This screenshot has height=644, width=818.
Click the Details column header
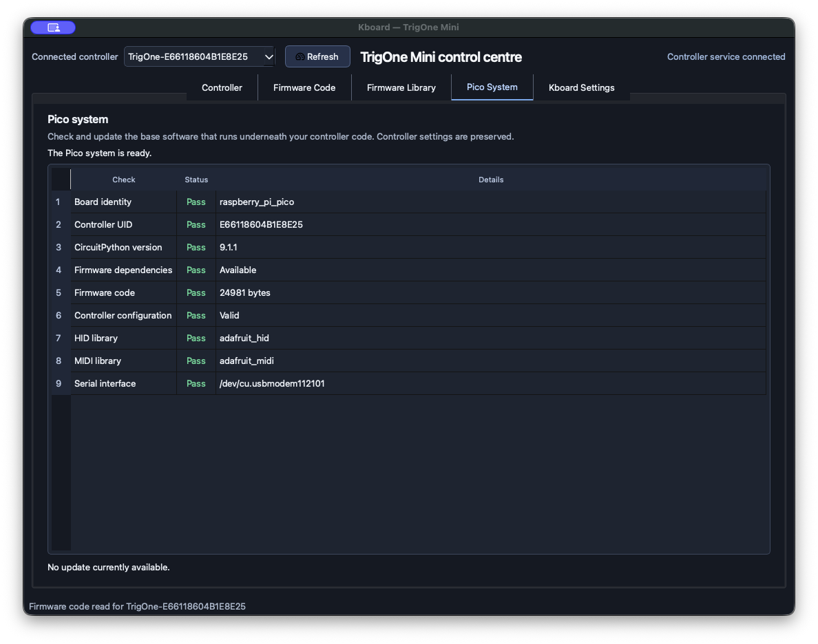click(491, 180)
